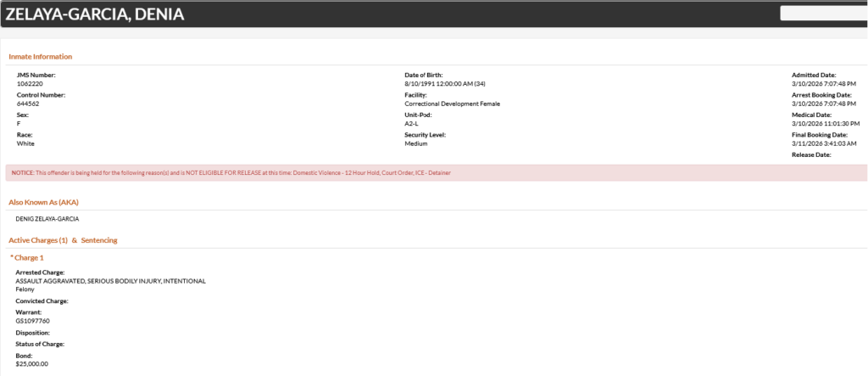The width and height of the screenshot is (868, 376).
Task: Select the Assault Aggravated arrested charge text
Action: click(x=110, y=281)
